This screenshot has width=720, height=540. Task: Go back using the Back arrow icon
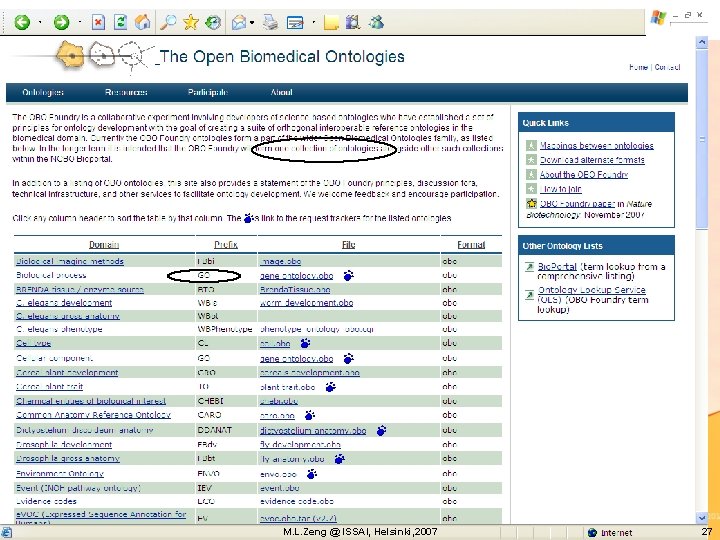point(22,22)
